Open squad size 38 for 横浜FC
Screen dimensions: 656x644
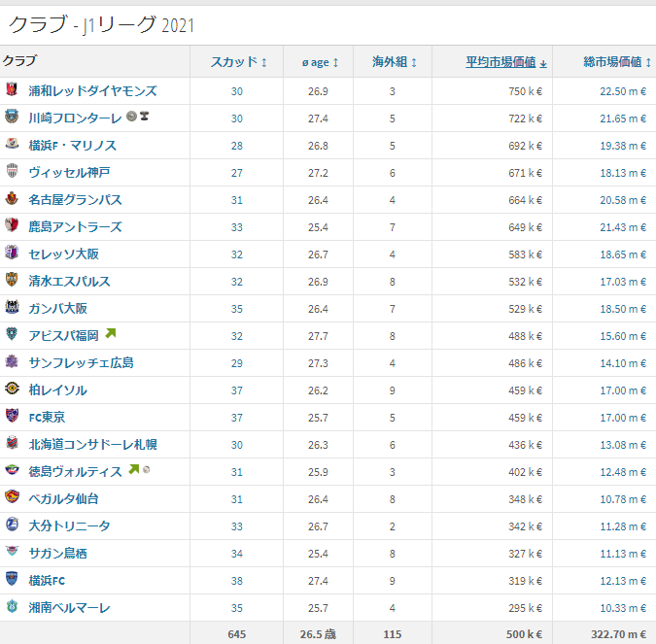click(237, 581)
